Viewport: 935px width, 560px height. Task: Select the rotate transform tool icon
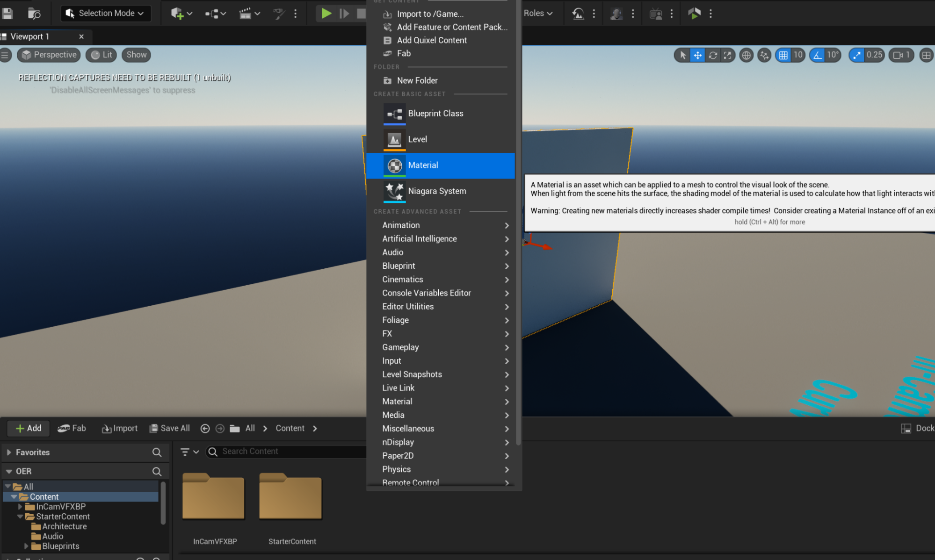(712, 55)
